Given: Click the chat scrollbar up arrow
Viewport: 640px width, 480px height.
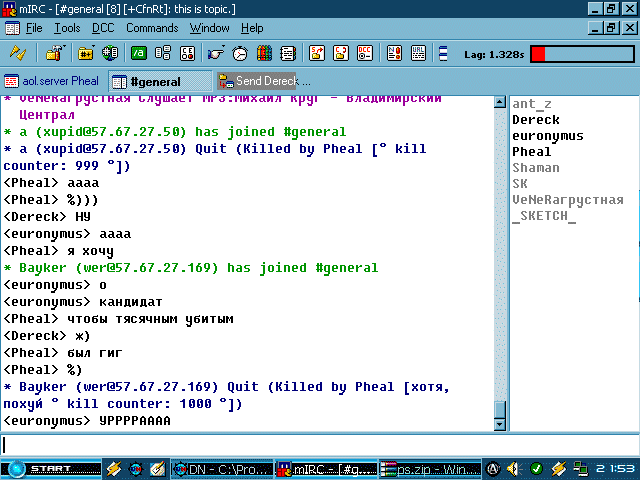Looking at the screenshot, I should click(x=500, y=102).
